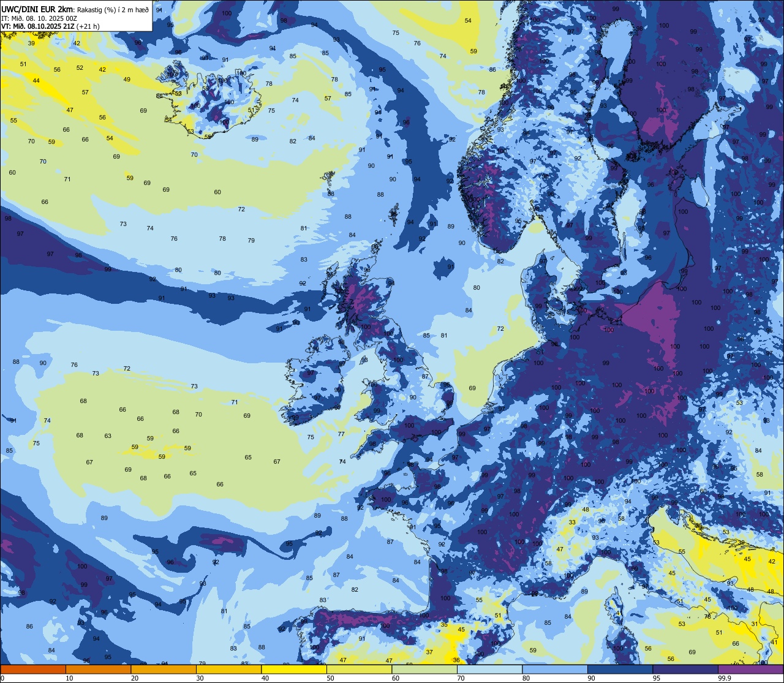The width and height of the screenshot is (784, 683).
Task: Click the humidity value 77 in the Celtic Sea
Action: click(x=341, y=434)
